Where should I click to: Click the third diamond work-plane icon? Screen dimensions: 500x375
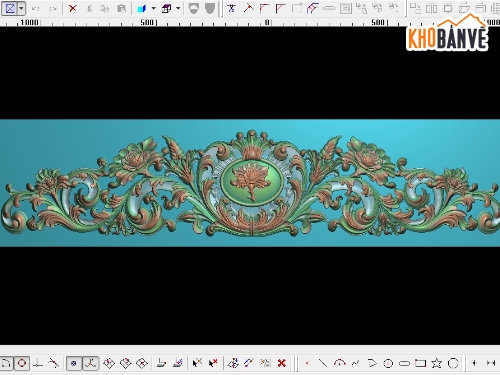142,363
